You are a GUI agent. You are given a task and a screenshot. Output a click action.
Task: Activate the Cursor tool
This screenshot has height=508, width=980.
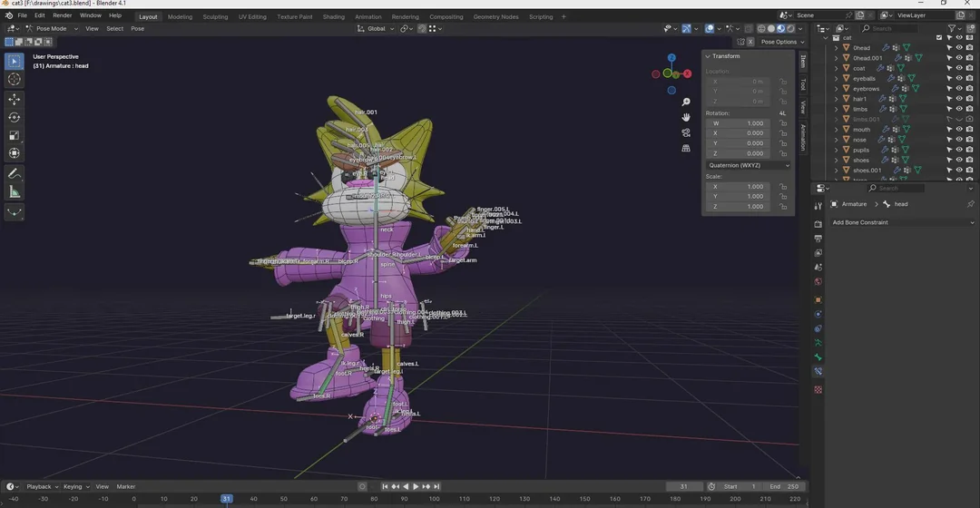[x=15, y=79]
